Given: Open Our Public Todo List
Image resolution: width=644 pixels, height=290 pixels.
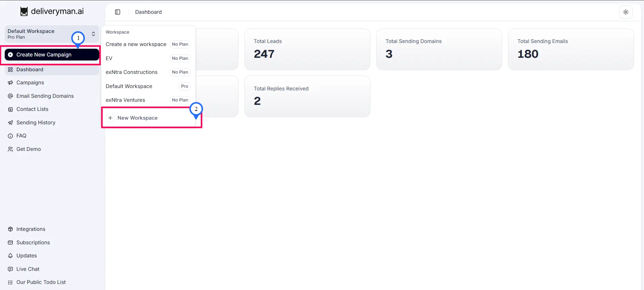Looking at the screenshot, I should click(x=41, y=282).
